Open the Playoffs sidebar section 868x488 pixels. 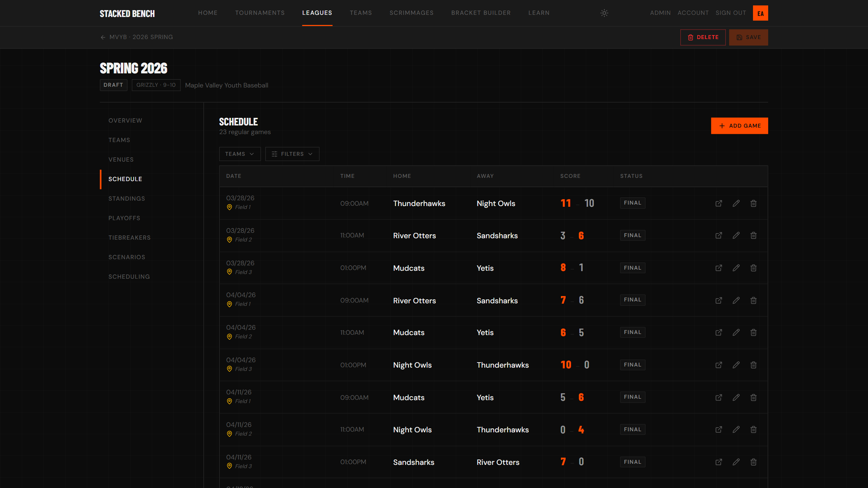[124, 218]
